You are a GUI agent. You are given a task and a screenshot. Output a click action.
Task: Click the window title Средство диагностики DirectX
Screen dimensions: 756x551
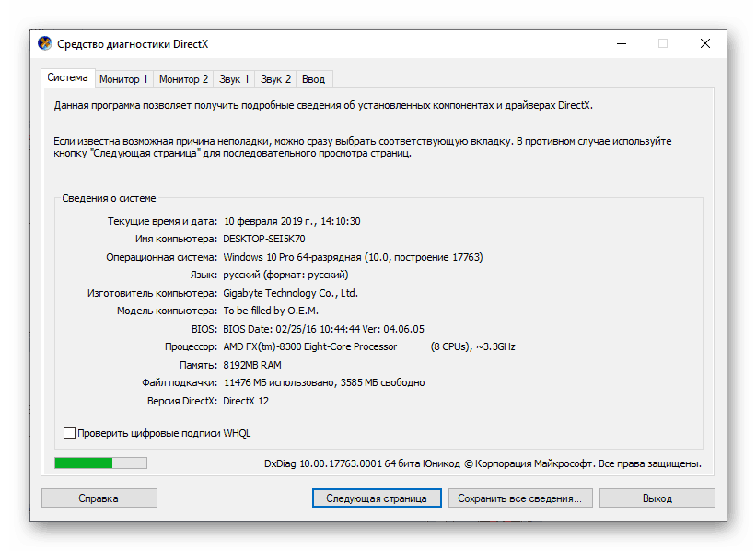[x=133, y=44]
